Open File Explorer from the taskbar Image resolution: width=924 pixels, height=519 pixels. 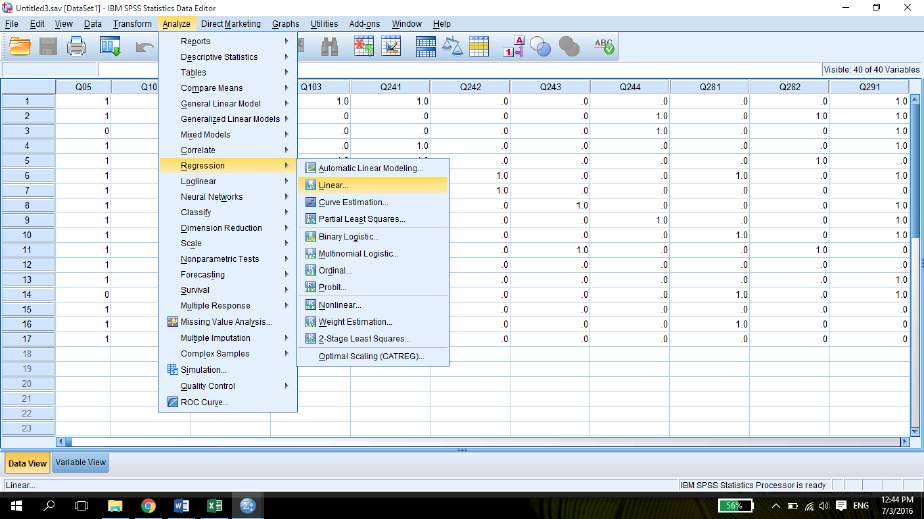coord(115,505)
